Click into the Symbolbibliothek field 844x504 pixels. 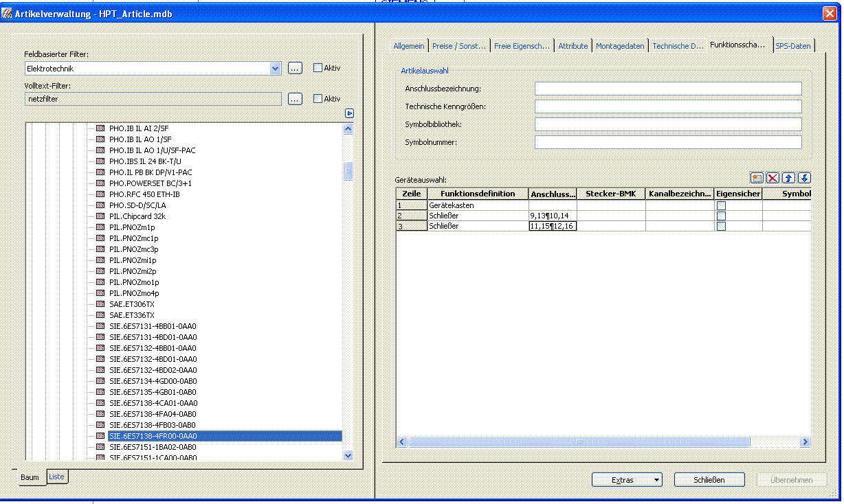pyautogui.click(x=668, y=124)
